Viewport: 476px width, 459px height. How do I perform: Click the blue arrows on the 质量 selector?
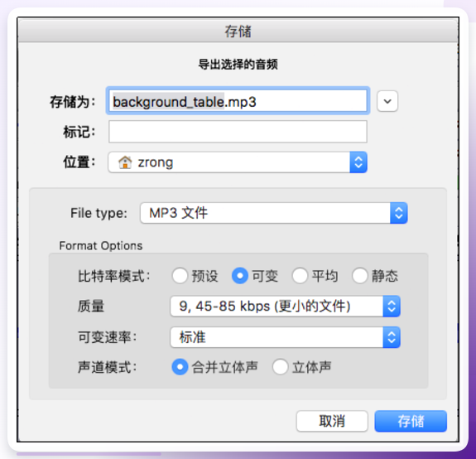392,307
